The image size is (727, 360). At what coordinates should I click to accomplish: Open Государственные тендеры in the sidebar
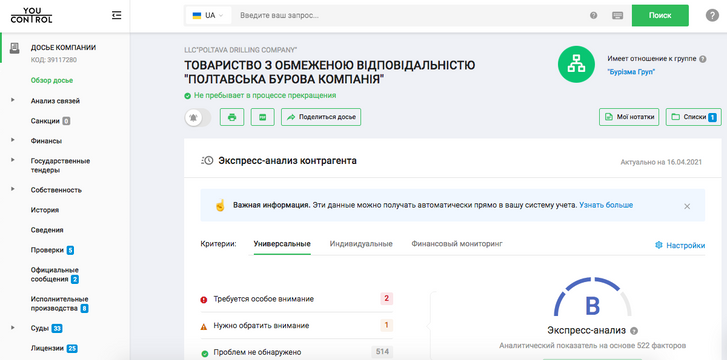[60, 166]
